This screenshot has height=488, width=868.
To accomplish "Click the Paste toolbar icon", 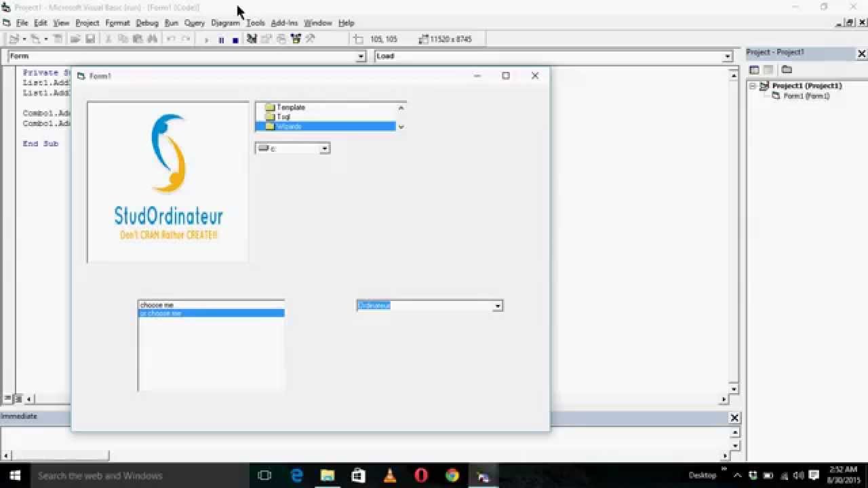I will tap(138, 39).
